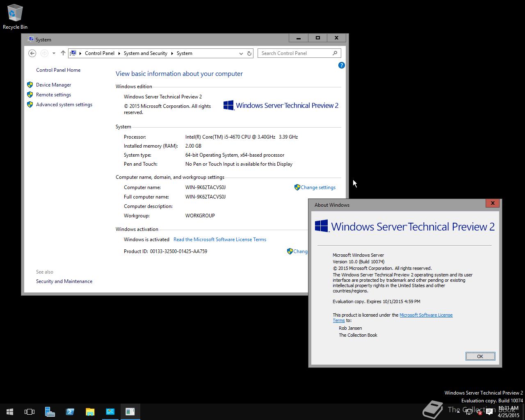Open Device Manager
The image size is (525, 420).
pyautogui.click(x=53, y=85)
